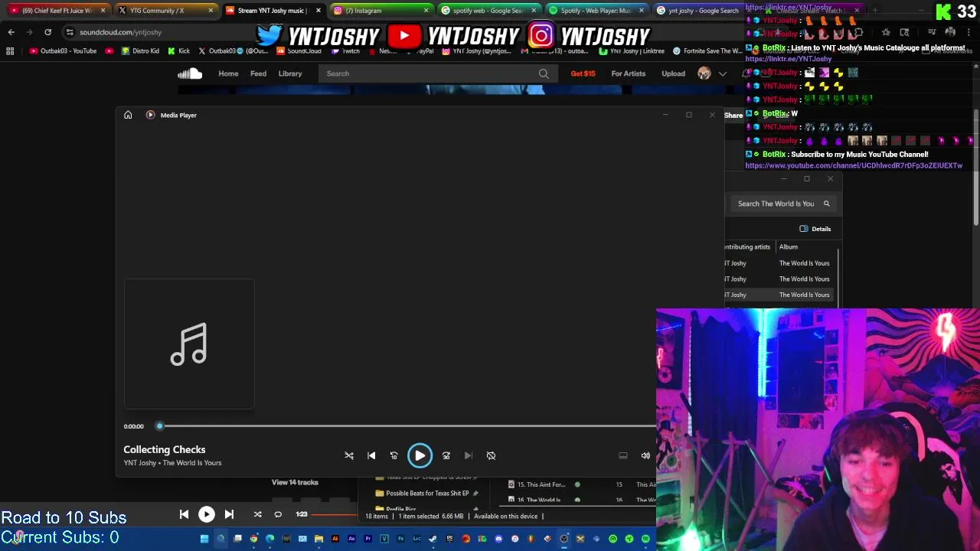Sort by Contributing artists column header
The width and height of the screenshot is (980, 551).
point(747,247)
